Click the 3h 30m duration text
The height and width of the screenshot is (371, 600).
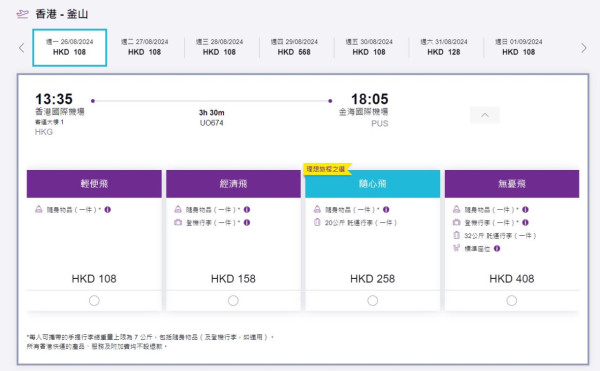click(x=212, y=113)
